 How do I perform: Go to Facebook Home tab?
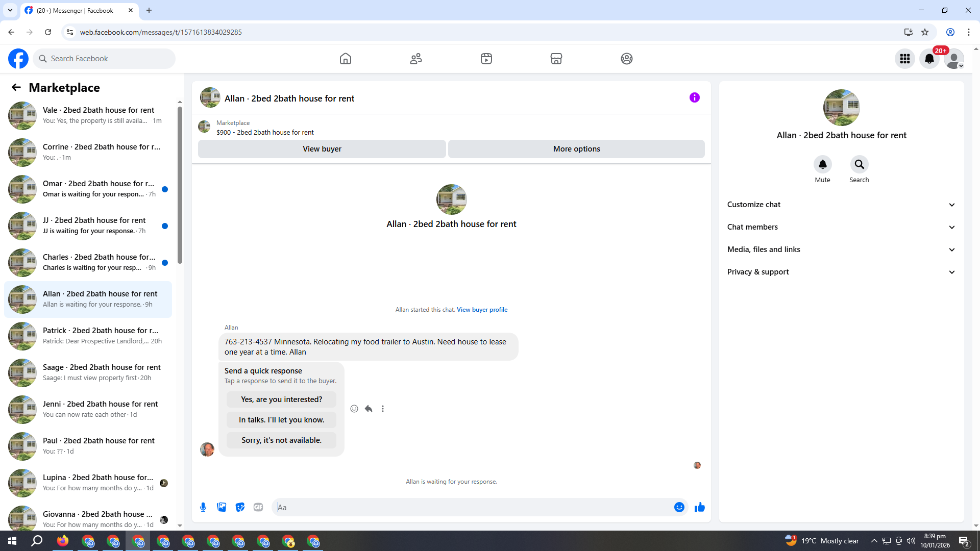click(346, 59)
